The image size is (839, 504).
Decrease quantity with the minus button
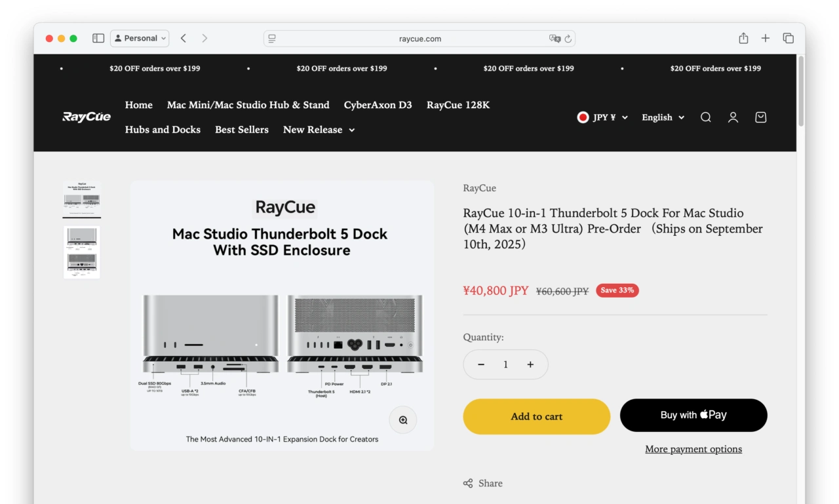[481, 364]
